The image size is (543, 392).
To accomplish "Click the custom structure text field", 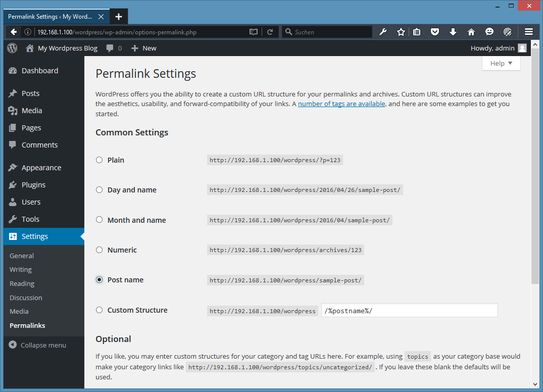I will pyautogui.click(x=409, y=311).
